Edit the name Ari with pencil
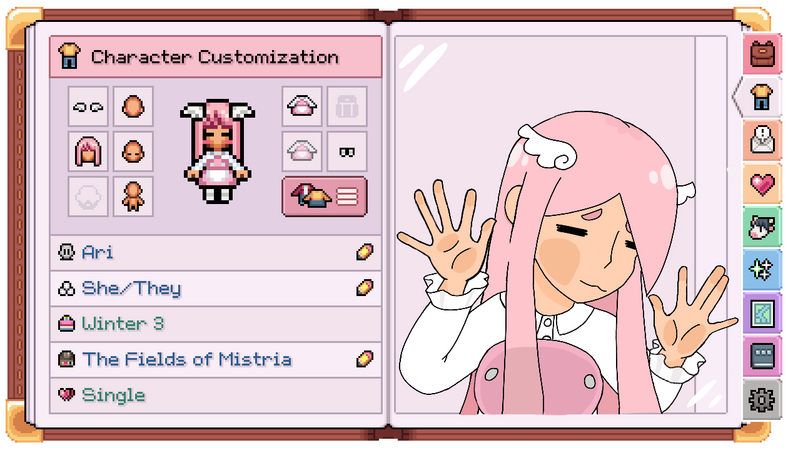 [x=365, y=252]
